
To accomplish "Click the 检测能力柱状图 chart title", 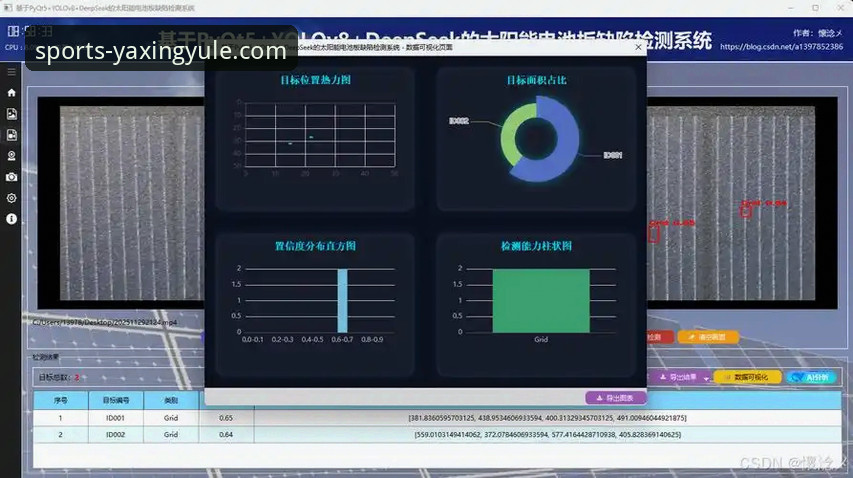I will (536, 246).
